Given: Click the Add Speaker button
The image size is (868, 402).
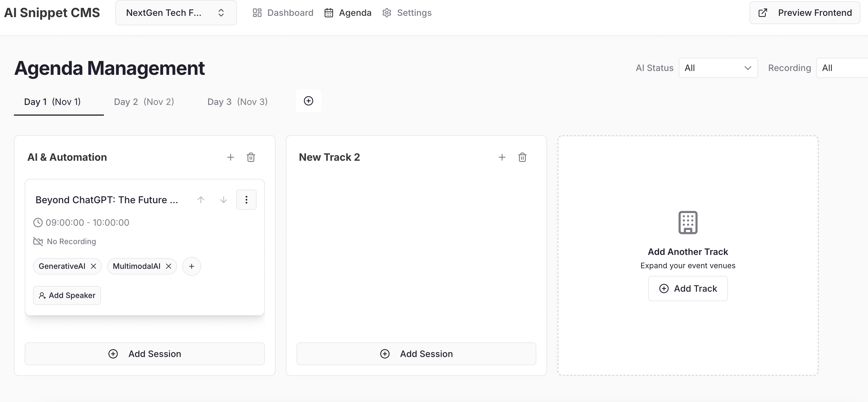Looking at the screenshot, I should 67,295.
